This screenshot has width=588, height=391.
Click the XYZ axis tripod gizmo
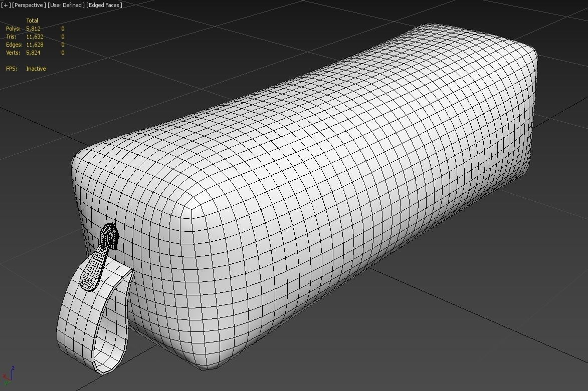(x=8, y=376)
